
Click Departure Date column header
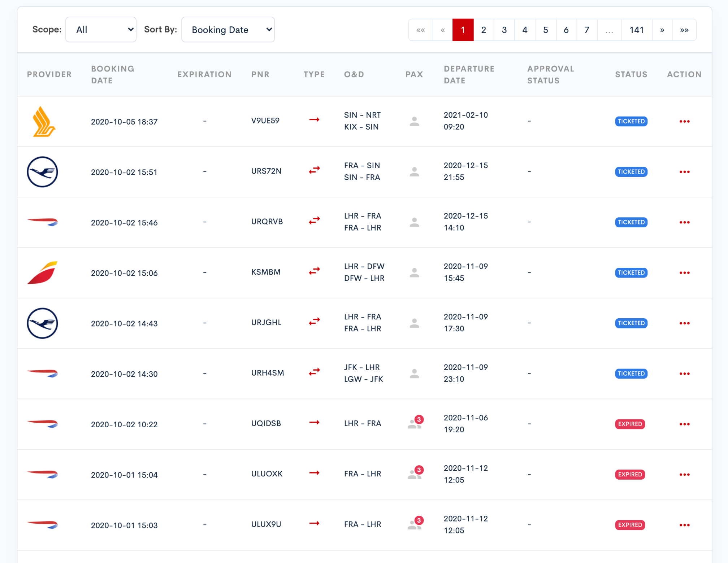coord(469,75)
